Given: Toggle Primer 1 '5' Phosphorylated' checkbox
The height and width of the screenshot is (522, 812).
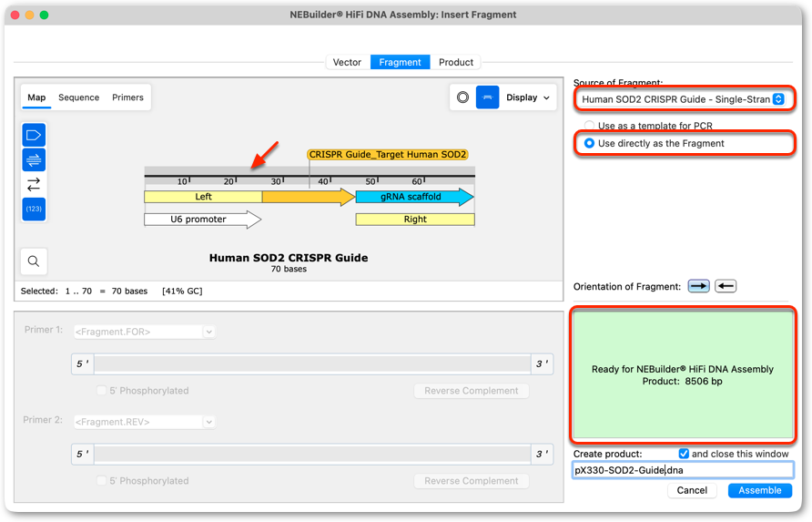Looking at the screenshot, I should [102, 390].
